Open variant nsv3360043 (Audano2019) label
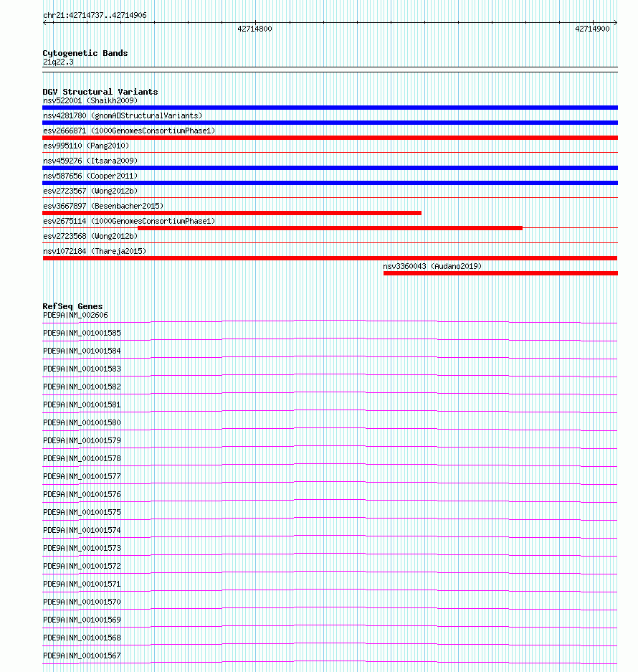The width and height of the screenshot is (638, 672). (x=432, y=266)
